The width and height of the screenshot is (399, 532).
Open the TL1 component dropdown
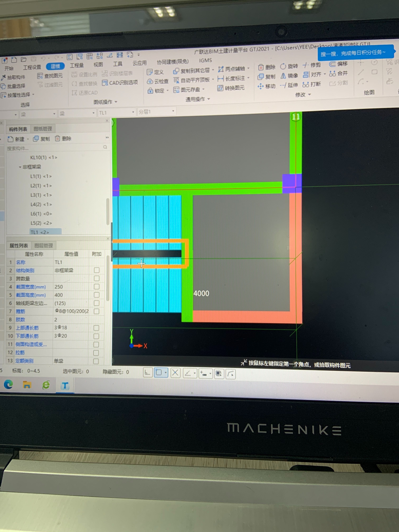tap(133, 112)
